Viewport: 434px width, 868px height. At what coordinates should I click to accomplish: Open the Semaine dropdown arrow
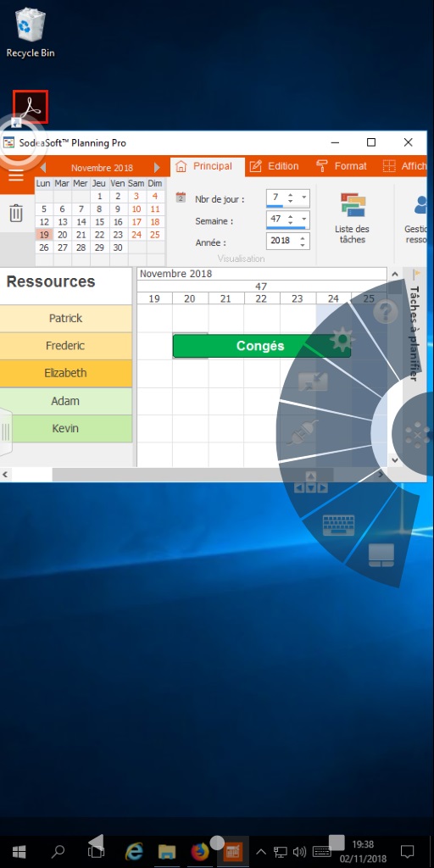(304, 220)
